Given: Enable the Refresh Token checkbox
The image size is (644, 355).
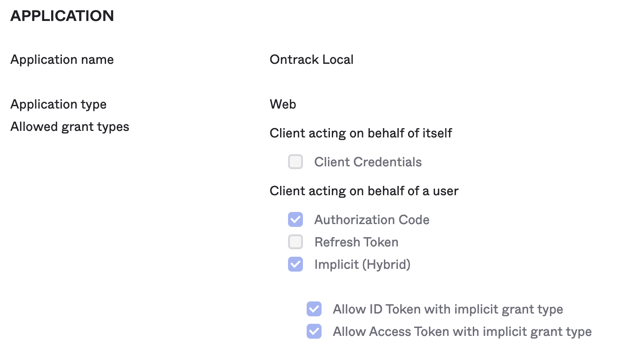Looking at the screenshot, I should 295,242.
